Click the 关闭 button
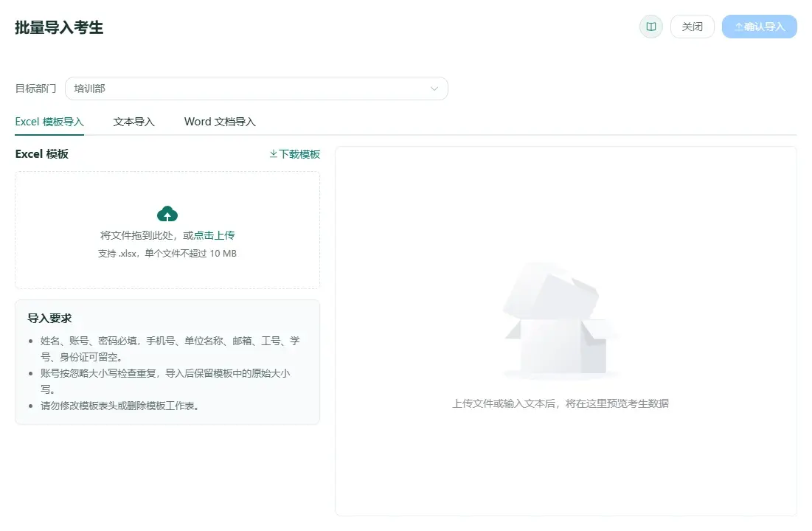The width and height of the screenshot is (812, 531). [x=693, y=27]
